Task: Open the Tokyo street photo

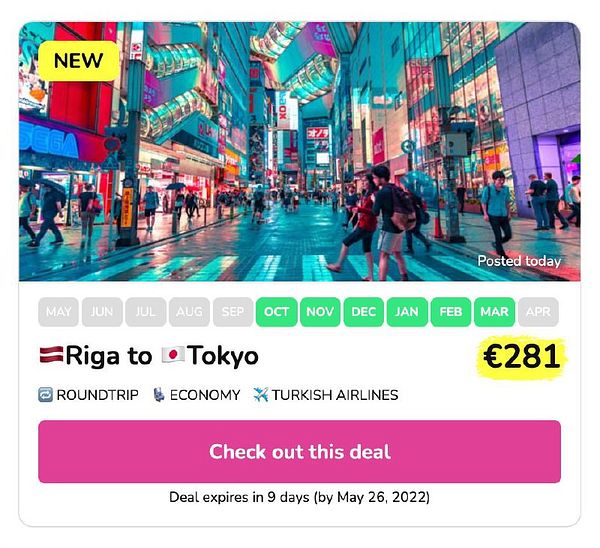Action: (300, 152)
